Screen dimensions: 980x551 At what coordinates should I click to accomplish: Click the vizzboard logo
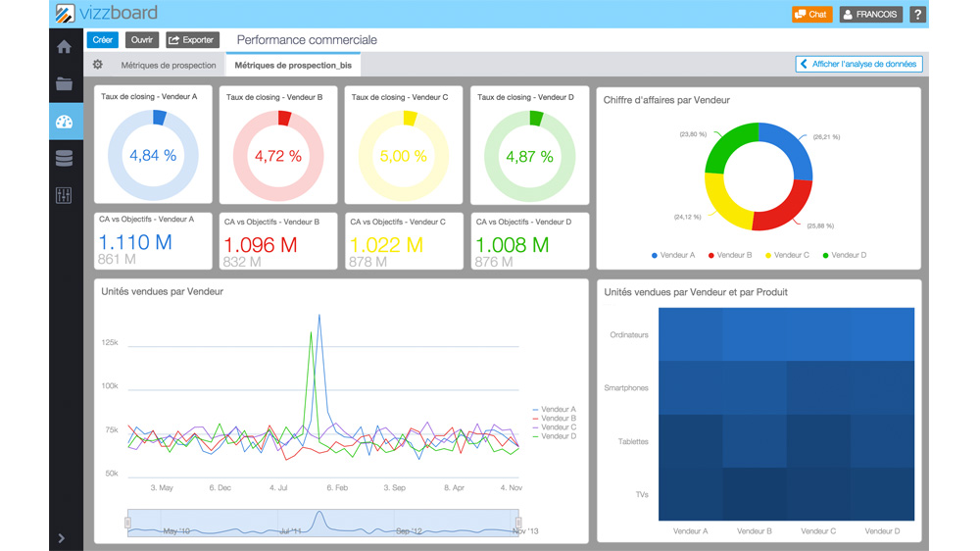pyautogui.click(x=106, y=14)
